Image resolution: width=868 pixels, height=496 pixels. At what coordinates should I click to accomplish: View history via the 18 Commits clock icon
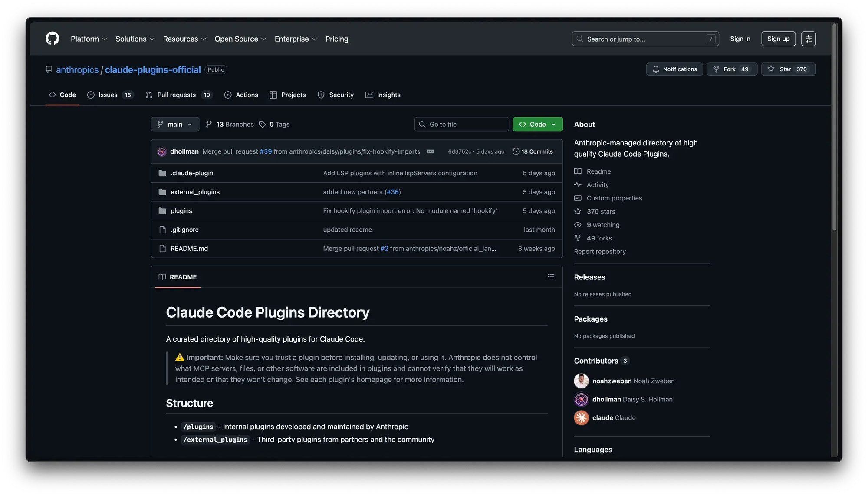pos(516,151)
